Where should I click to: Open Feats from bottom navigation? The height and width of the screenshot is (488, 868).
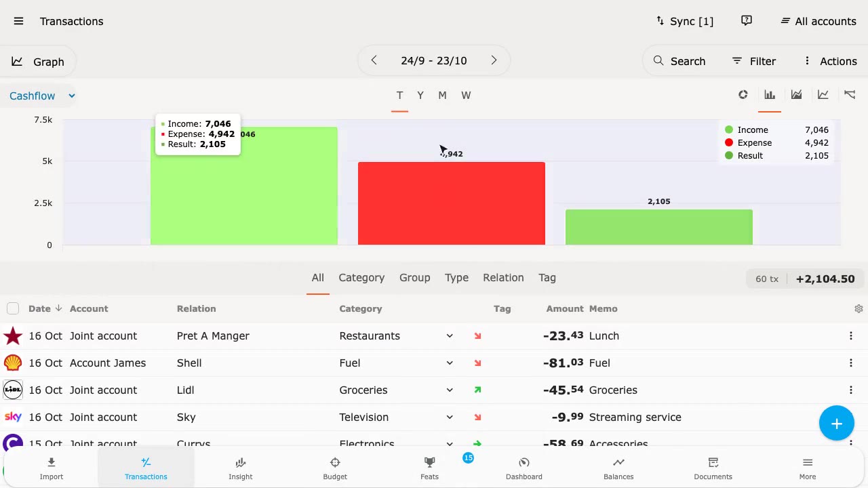pos(429,468)
